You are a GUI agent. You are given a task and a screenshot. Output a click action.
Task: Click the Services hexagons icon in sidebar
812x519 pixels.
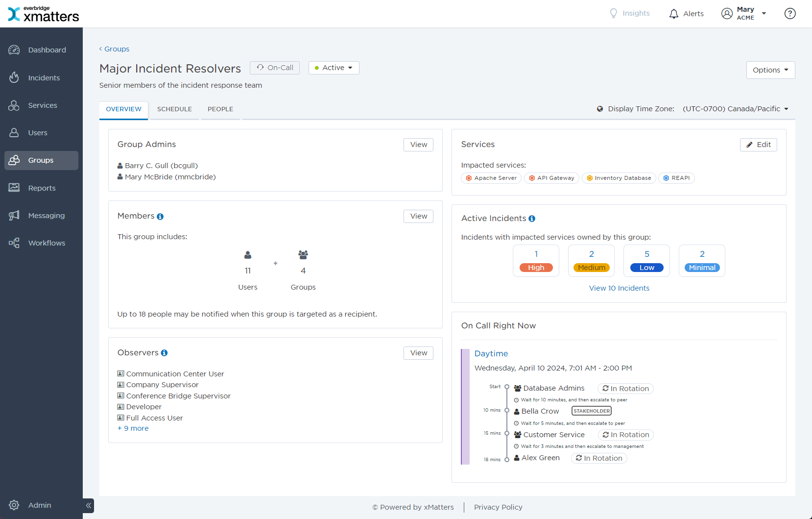tap(14, 105)
